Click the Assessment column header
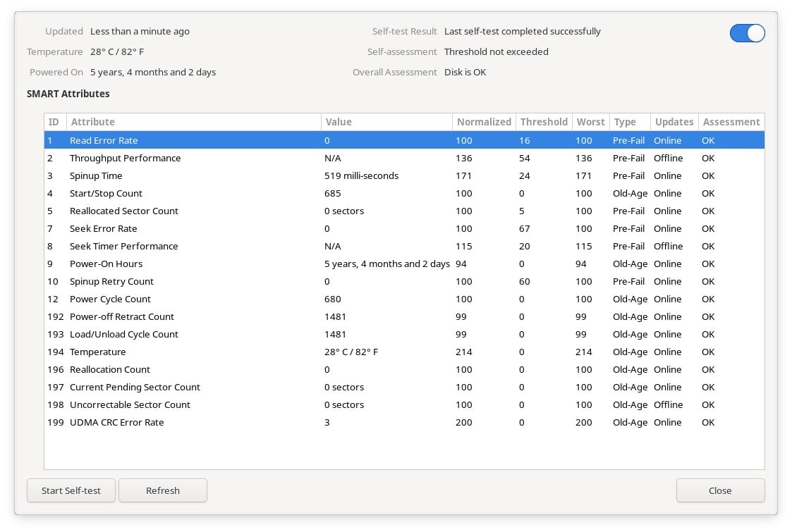Screen dimensions: 792x532 (x=731, y=122)
